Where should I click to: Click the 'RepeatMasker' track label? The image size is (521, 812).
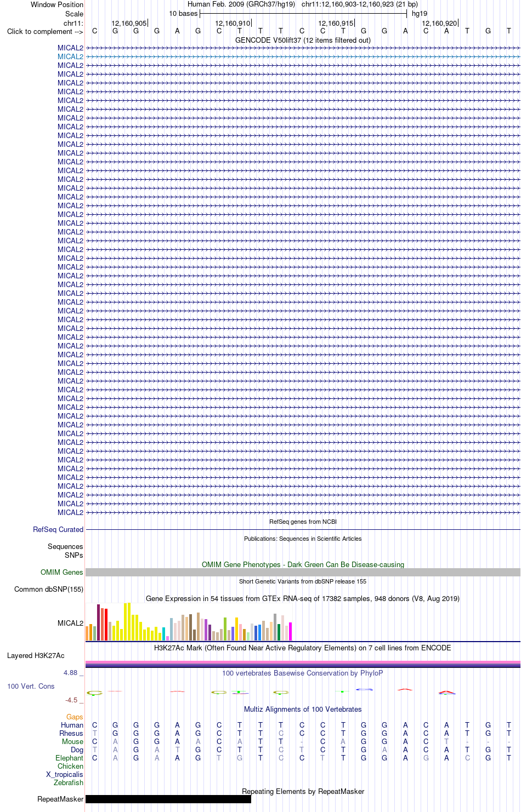(x=60, y=799)
